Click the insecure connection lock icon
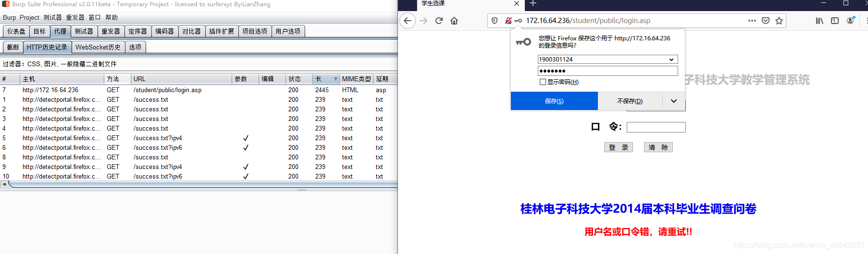Image resolution: width=868 pixels, height=254 pixels. coord(508,21)
